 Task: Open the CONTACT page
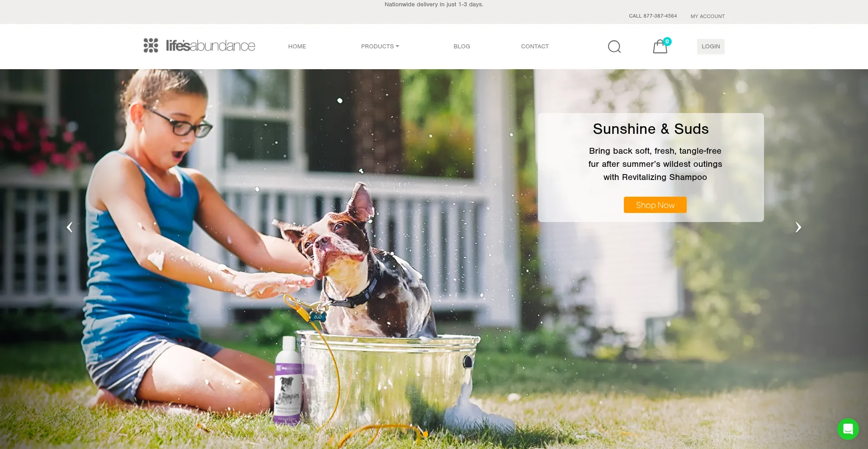pyautogui.click(x=535, y=47)
